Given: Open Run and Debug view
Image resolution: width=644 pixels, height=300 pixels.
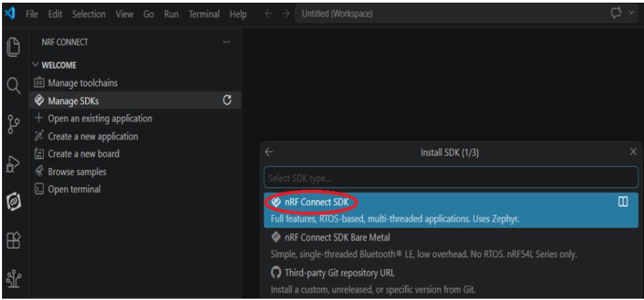Looking at the screenshot, I should [x=13, y=165].
